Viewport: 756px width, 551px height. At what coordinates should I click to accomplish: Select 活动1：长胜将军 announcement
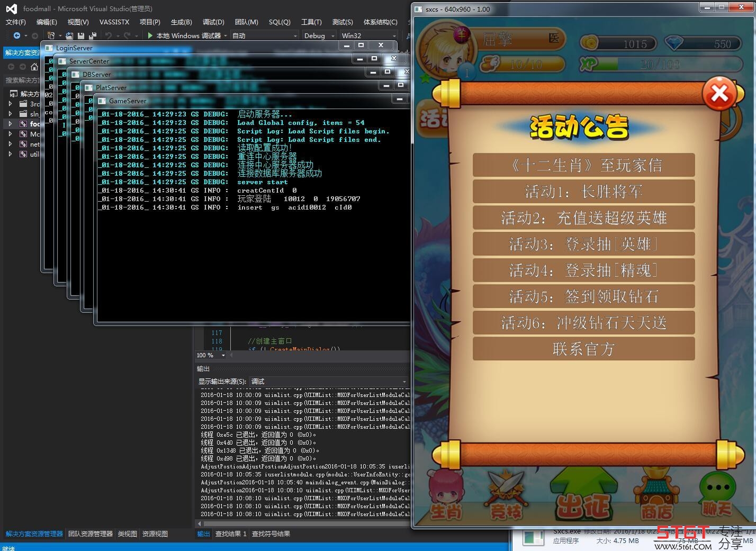(x=583, y=192)
